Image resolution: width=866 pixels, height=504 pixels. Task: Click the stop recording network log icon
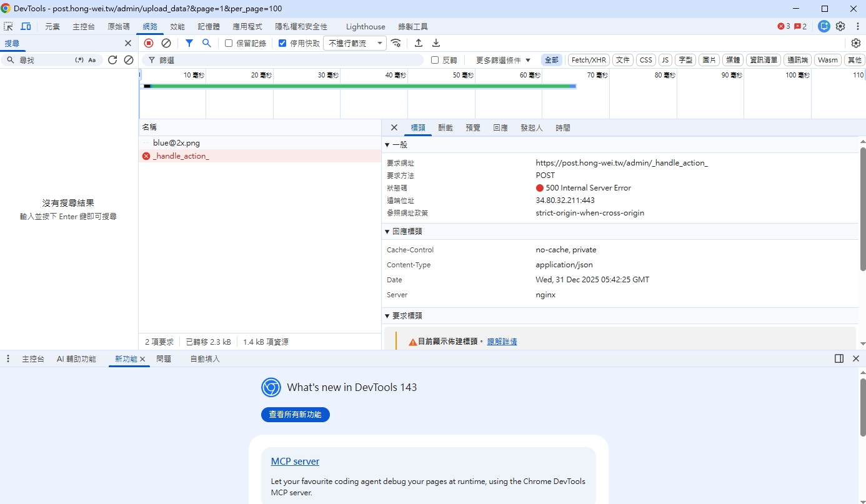click(149, 43)
